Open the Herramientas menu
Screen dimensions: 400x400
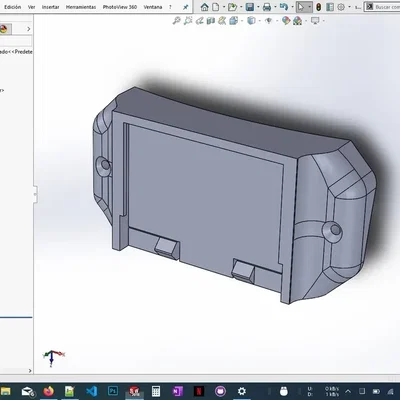(x=81, y=7)
